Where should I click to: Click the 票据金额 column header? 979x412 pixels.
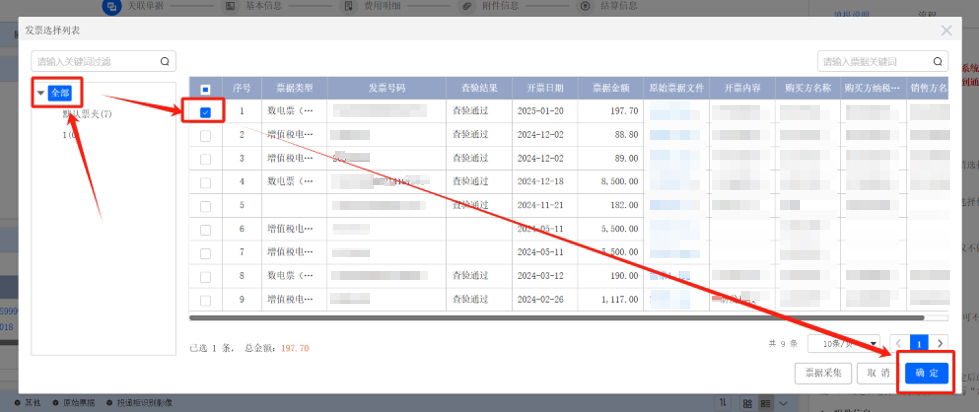tap(612, 88)
